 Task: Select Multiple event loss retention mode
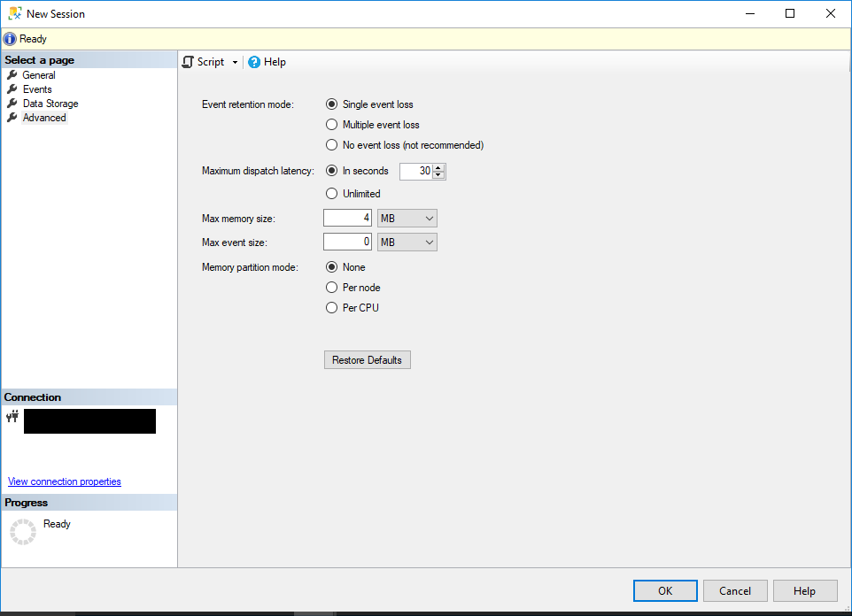331,124
